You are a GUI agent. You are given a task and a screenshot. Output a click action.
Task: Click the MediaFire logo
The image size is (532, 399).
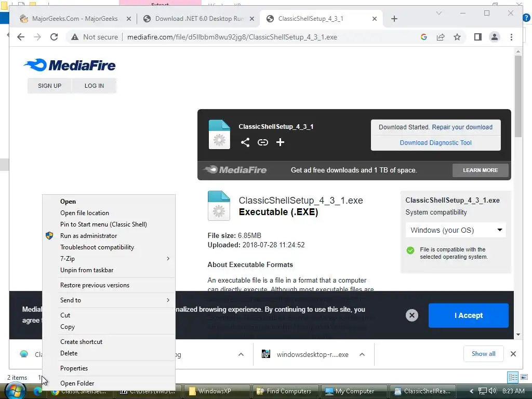pos(70,65)
